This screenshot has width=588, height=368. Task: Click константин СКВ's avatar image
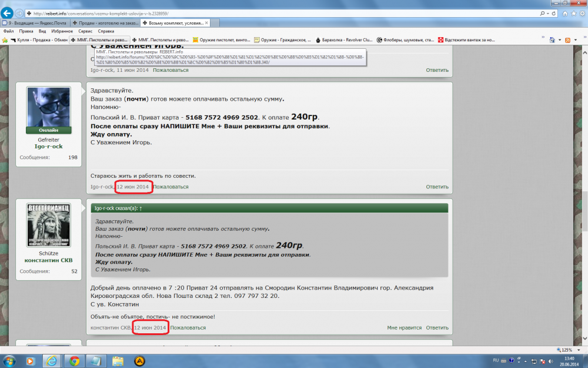48,225
